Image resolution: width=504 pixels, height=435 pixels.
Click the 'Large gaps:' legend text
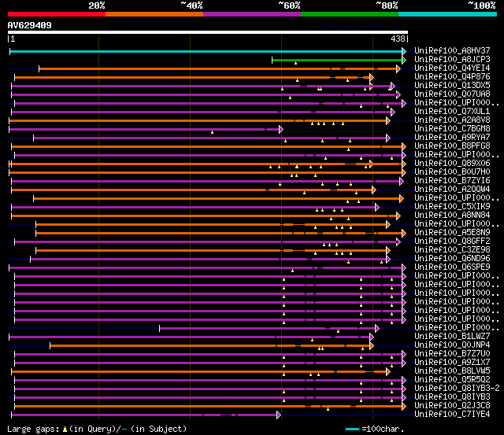point(34,429)
